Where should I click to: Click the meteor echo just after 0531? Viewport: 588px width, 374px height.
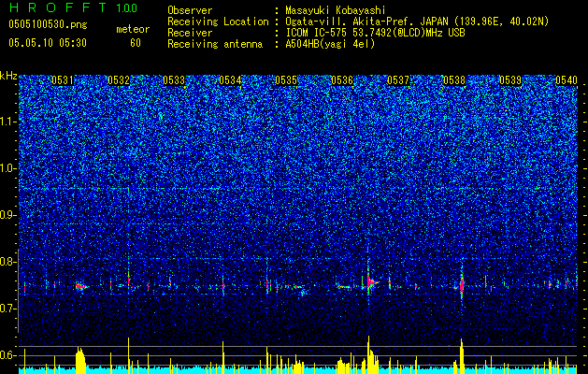click(81, 287)
